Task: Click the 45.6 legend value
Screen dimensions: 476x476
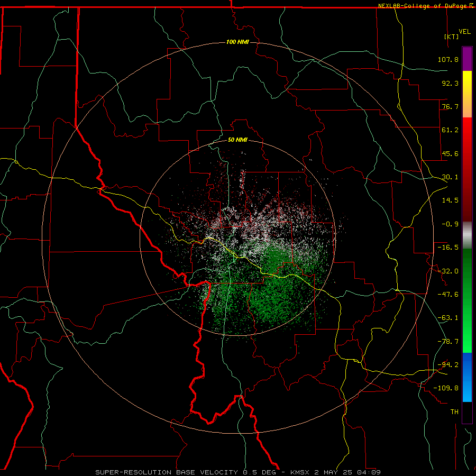Action: 450,153
